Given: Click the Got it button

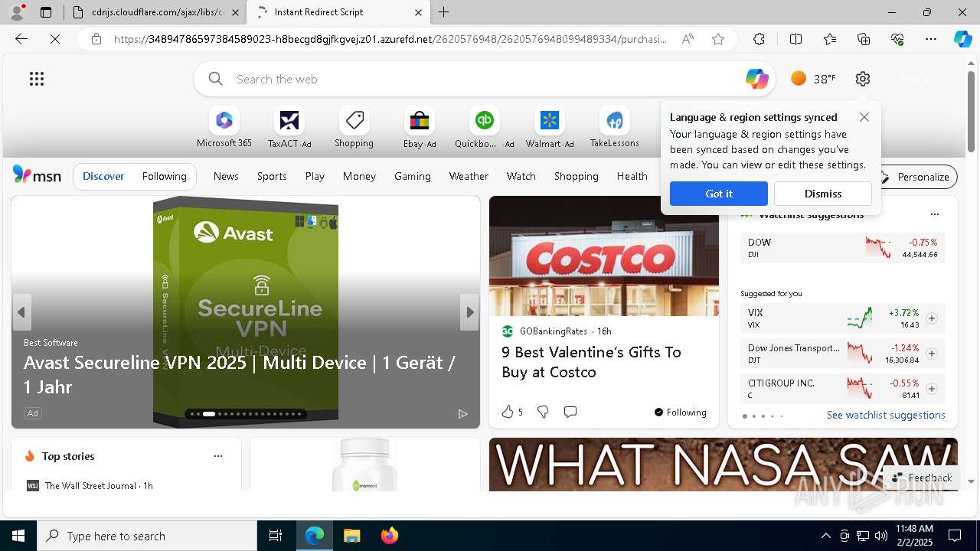Looking at the screenshot, I should pyautogui.click(x=719, y=194).
